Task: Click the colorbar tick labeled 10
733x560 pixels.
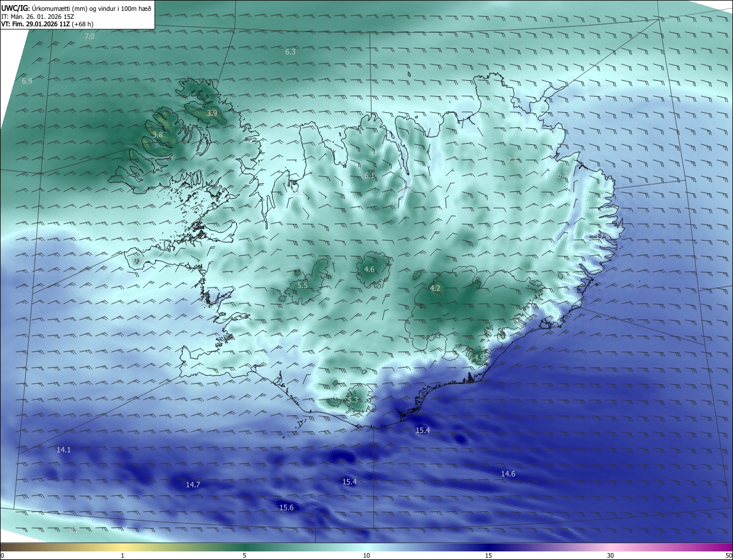Action: point(366,555)
